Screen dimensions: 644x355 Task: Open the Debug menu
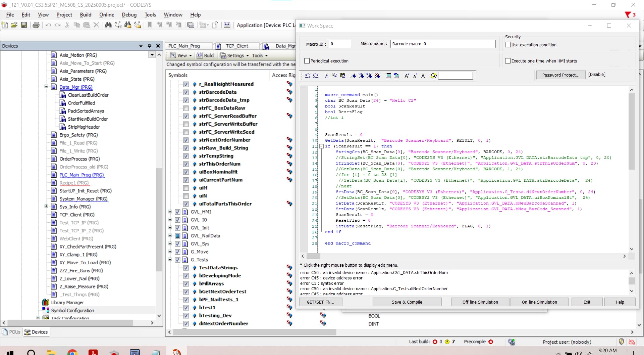(129, 15)
